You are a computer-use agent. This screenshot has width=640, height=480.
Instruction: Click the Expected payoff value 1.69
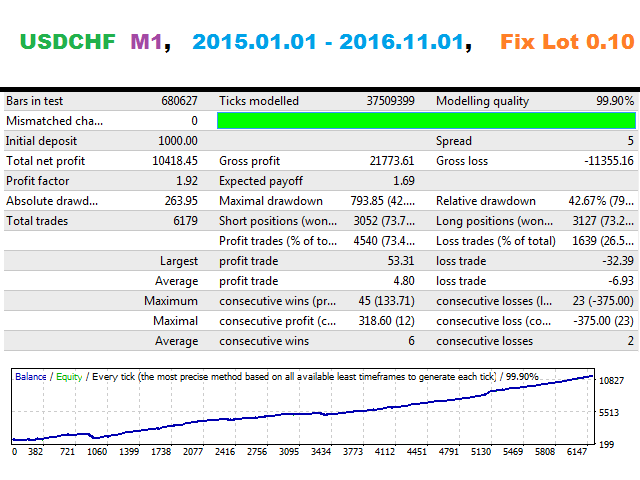pyautogui.click(x=404, y=181)
